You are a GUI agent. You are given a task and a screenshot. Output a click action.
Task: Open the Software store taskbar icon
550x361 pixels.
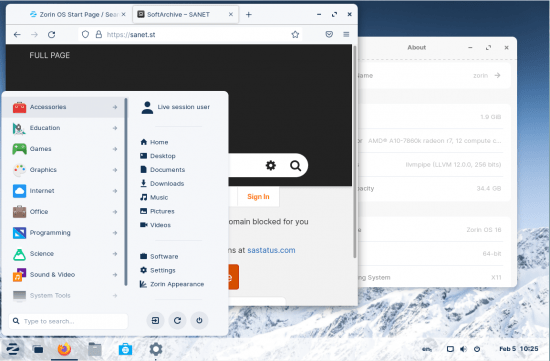pos(125,349)
